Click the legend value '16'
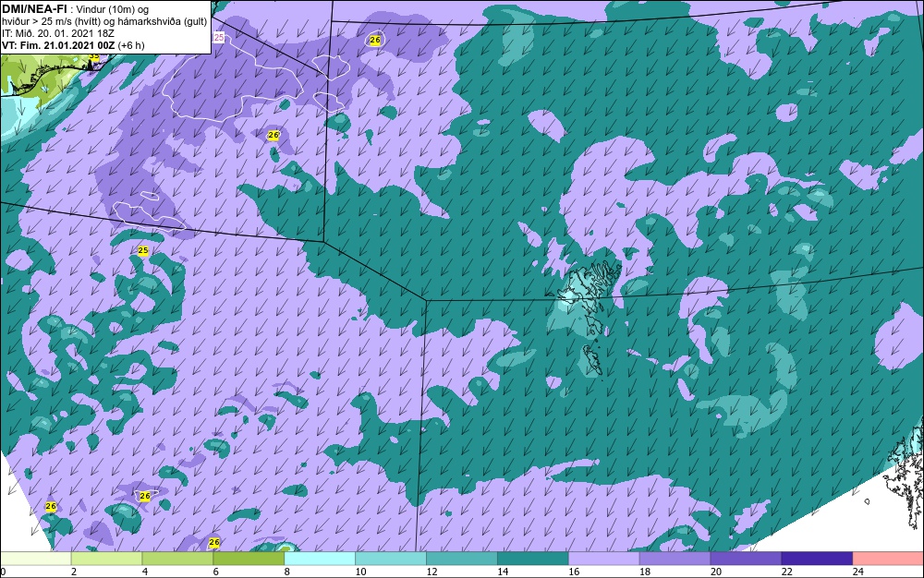 tap(574, 572)
